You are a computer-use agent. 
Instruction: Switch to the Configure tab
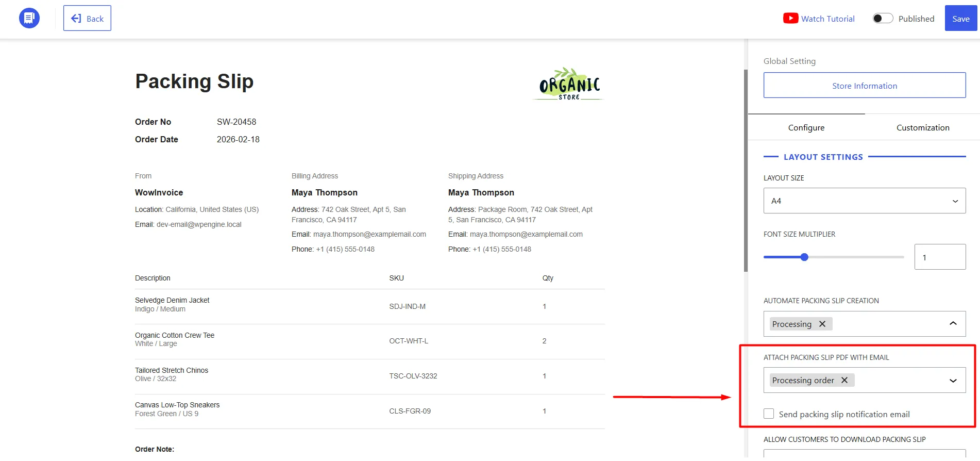(x=806, y=127)
